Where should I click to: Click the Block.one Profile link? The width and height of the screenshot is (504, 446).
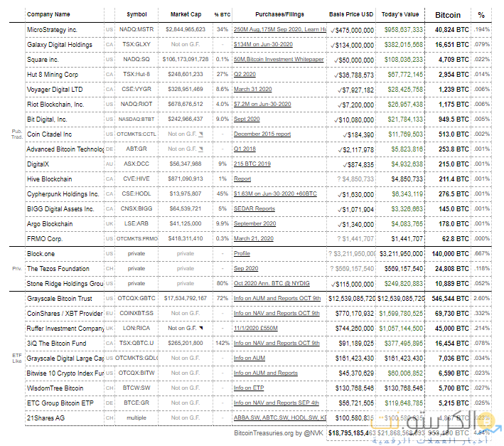[242, 253]
